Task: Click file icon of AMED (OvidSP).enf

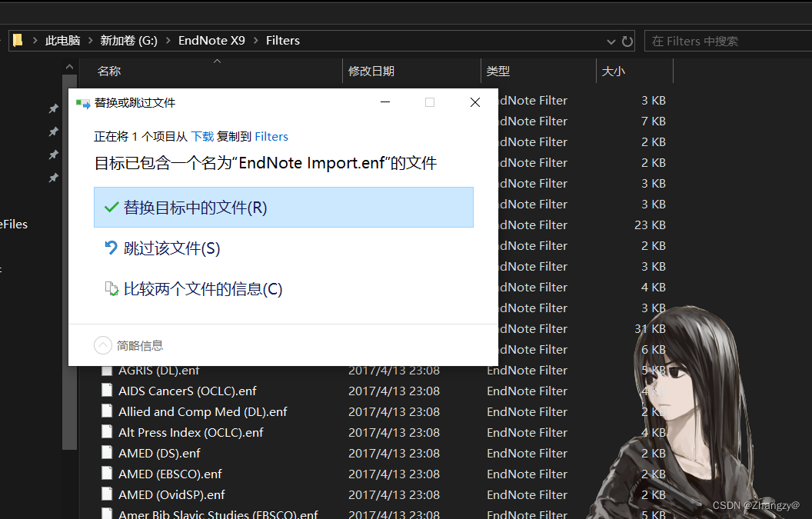Action: [x=107, y=494]
